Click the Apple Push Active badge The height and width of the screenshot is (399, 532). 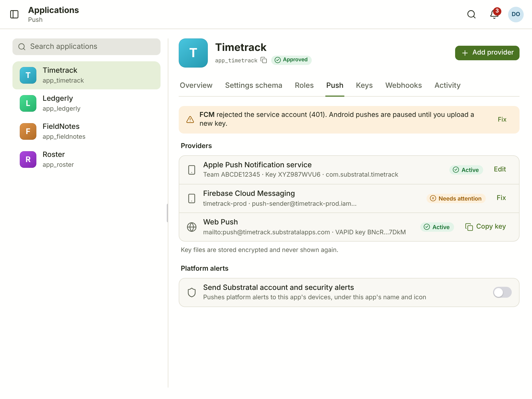click(466, 170)
